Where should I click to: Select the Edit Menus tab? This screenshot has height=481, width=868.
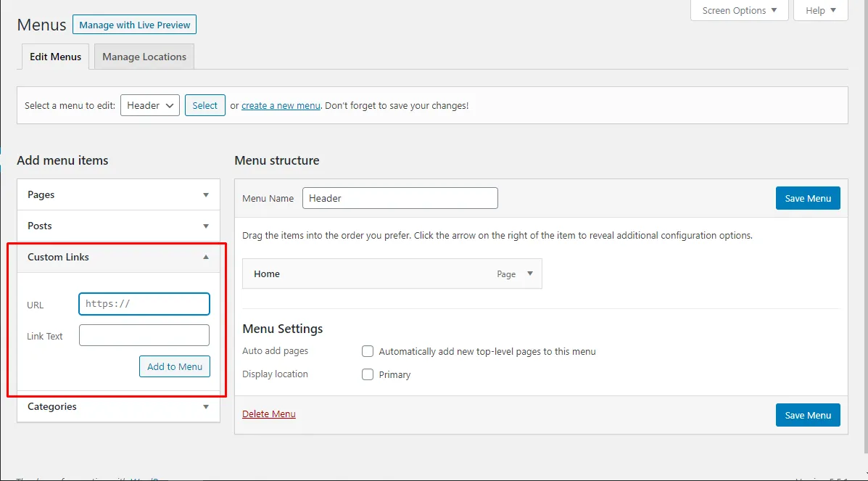[x=56, y=57]
